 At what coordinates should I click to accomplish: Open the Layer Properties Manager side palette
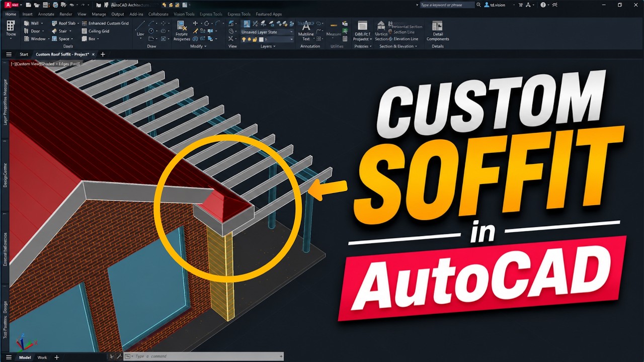coord(6,101)
